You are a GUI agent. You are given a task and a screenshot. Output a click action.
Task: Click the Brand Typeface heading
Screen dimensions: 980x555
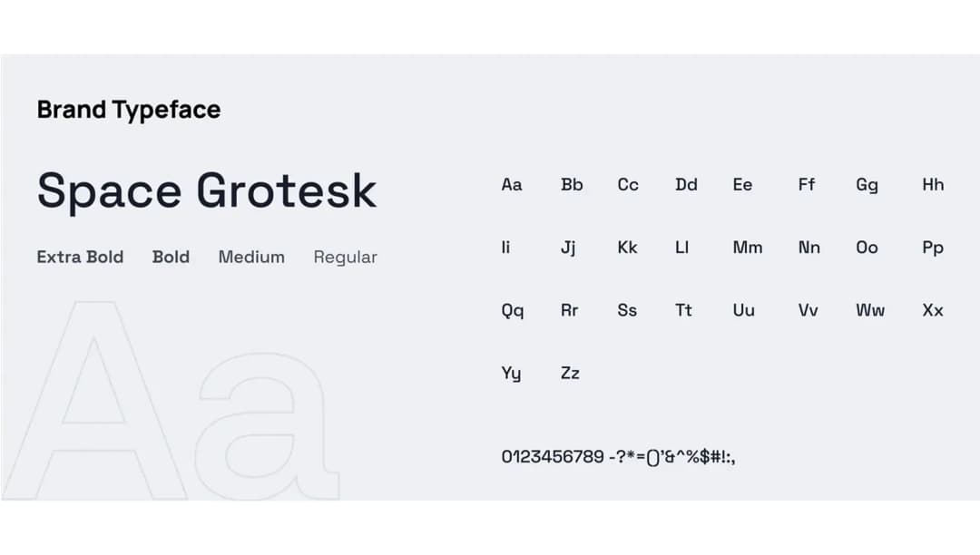coord(129,111)
